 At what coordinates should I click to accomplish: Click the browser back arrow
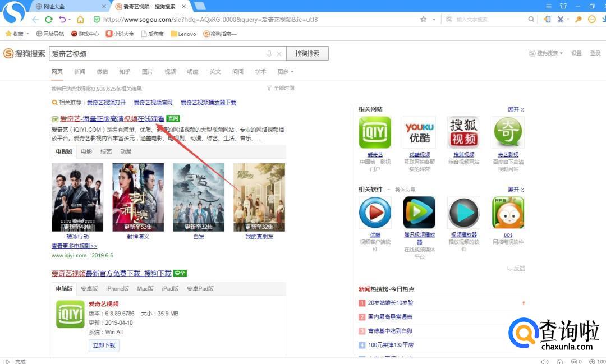coord(35,19)
